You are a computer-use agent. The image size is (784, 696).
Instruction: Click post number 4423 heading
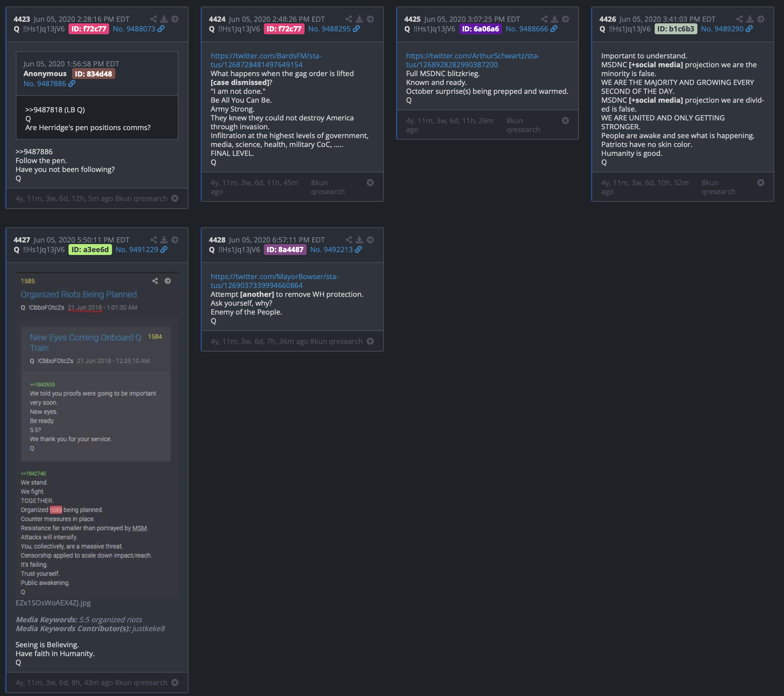coord(22,19)
